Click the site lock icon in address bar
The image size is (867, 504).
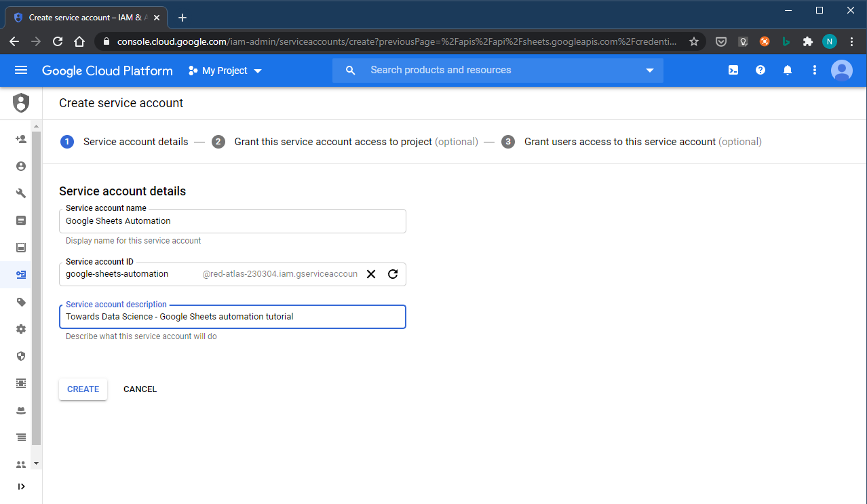105,41
